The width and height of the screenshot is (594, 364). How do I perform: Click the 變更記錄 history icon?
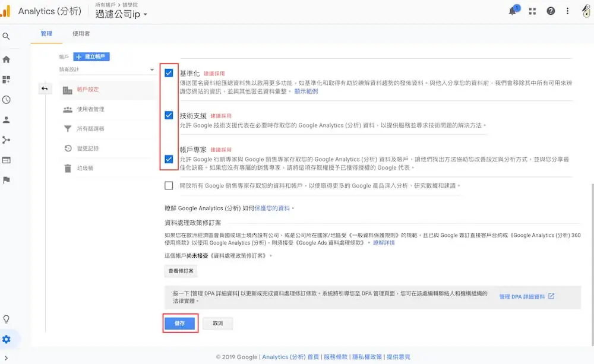[x=68, y=148]
